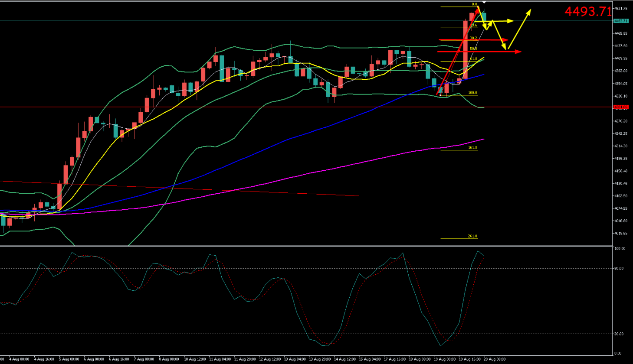
Task: Click the 11 Aug 20:00 time label
Action: tap(244, 359)
